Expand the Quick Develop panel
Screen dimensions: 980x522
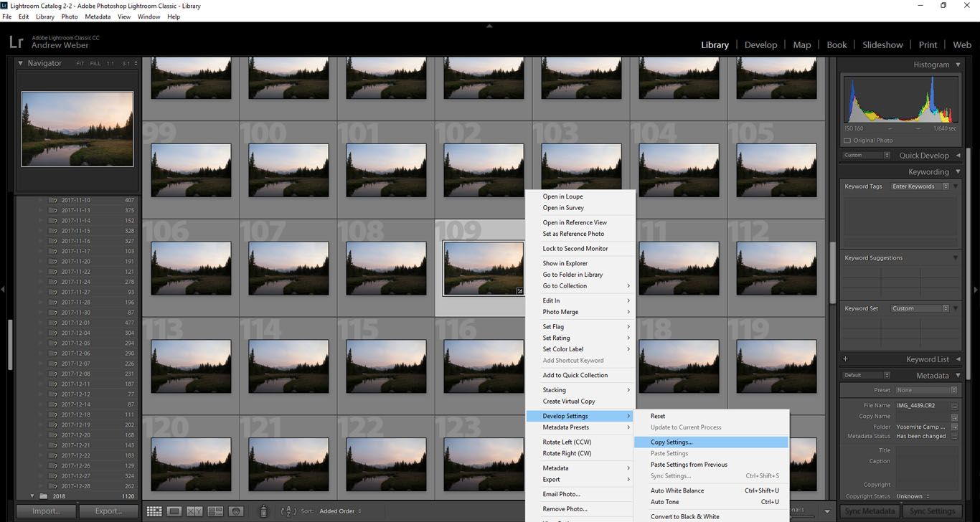point(958,156)
